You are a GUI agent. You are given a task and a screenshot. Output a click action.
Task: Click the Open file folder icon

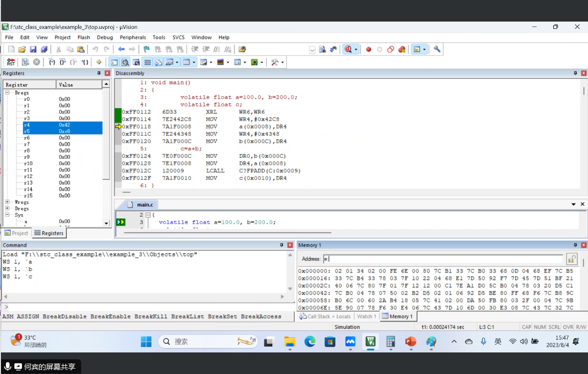click(22, 50)
